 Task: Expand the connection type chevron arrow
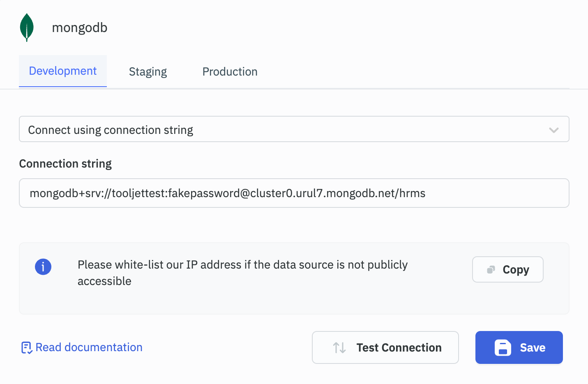pos(553,130)
